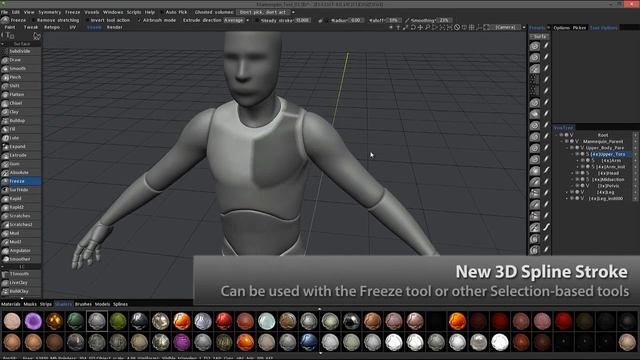
Task: Activate the Clay tool
Action: tap(21, 112)
